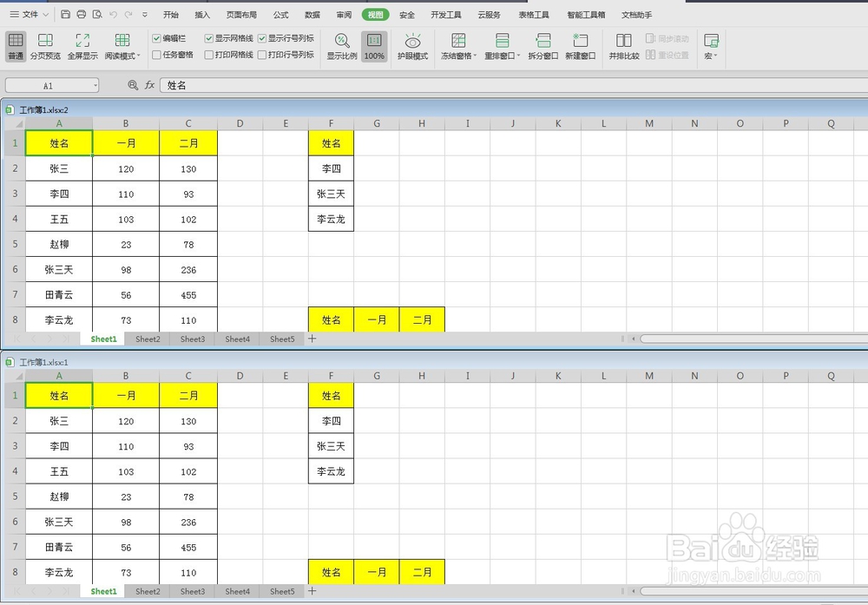
Task: Select column M header in bottom window
Action: click(x=648, y=376)
